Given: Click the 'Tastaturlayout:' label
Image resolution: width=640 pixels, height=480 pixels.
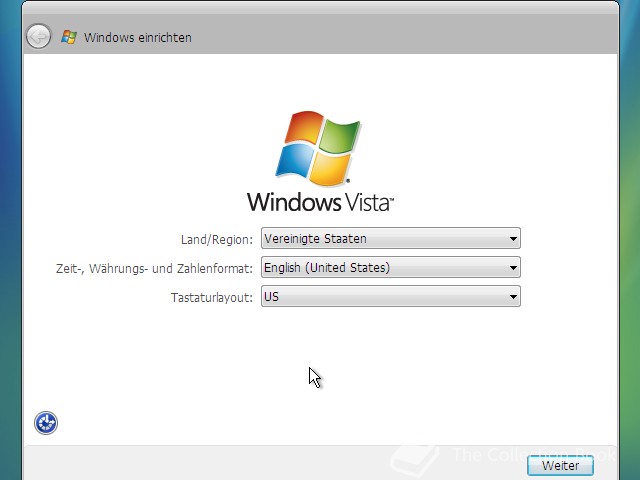Looking at the screenshot, I should click(x=212, y=298).
